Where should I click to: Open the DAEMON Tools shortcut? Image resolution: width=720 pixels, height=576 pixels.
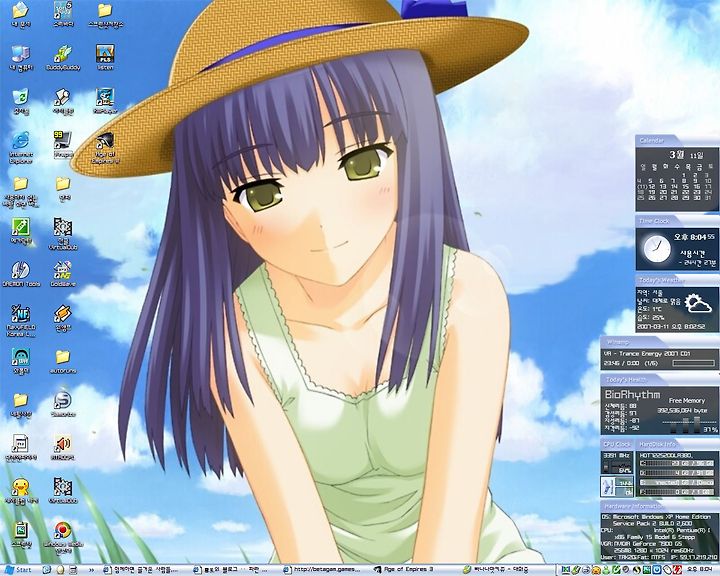tap(21, 274)
